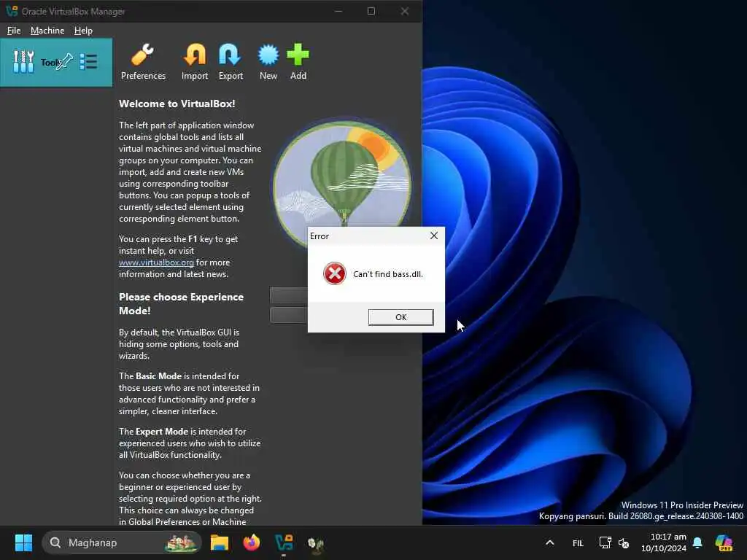Open the Copilot preview icon
The image size is (747, 560).
[724, 542]
